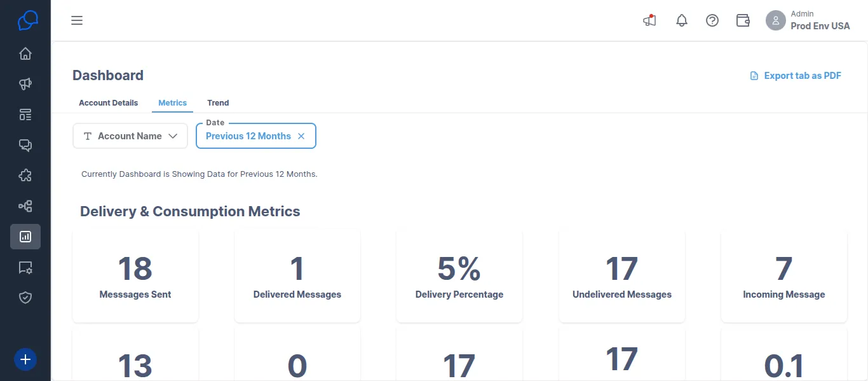Click the Delivered Messages card

pyautogui.click(x=297, y=276)
